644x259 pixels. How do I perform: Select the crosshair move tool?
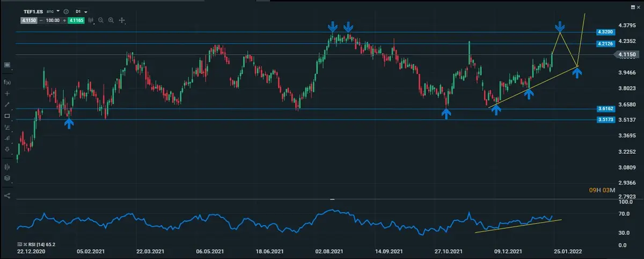pyautogui.click(x=122, y=20)
